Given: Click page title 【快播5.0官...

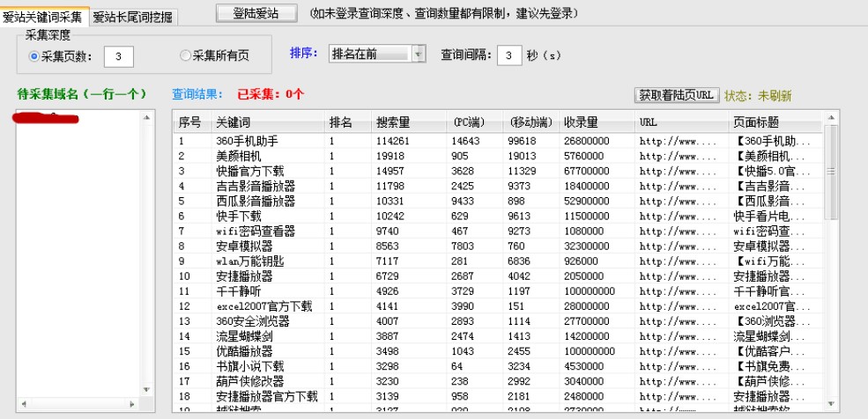Looking at the screenshot, I should [772, 171].
